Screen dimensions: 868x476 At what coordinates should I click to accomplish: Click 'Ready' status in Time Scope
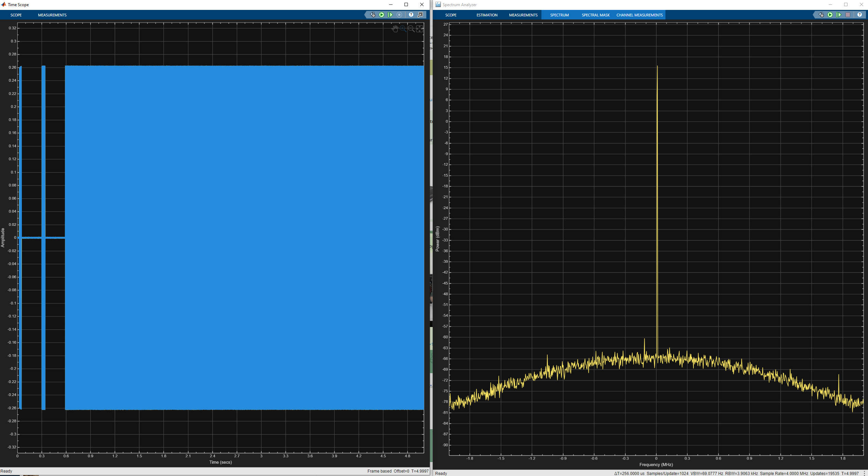[x=6, y=471]
